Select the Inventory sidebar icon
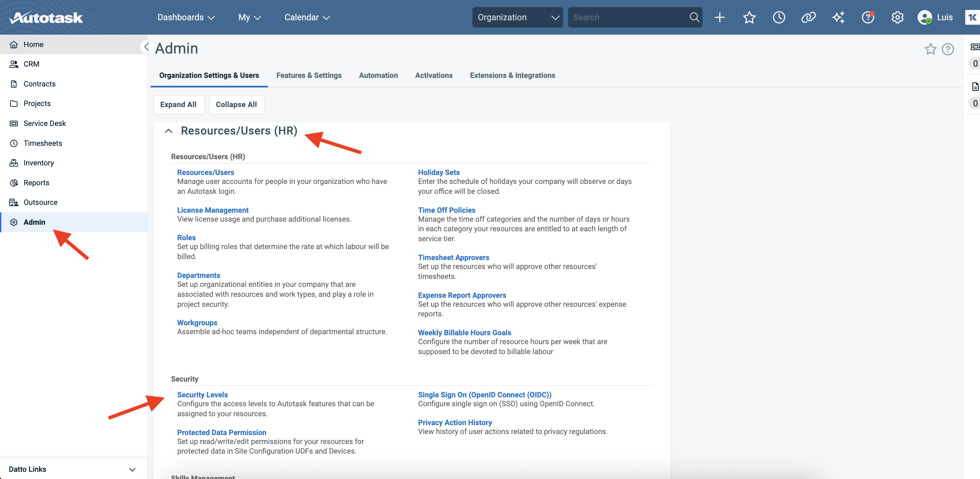 (14, 162)
